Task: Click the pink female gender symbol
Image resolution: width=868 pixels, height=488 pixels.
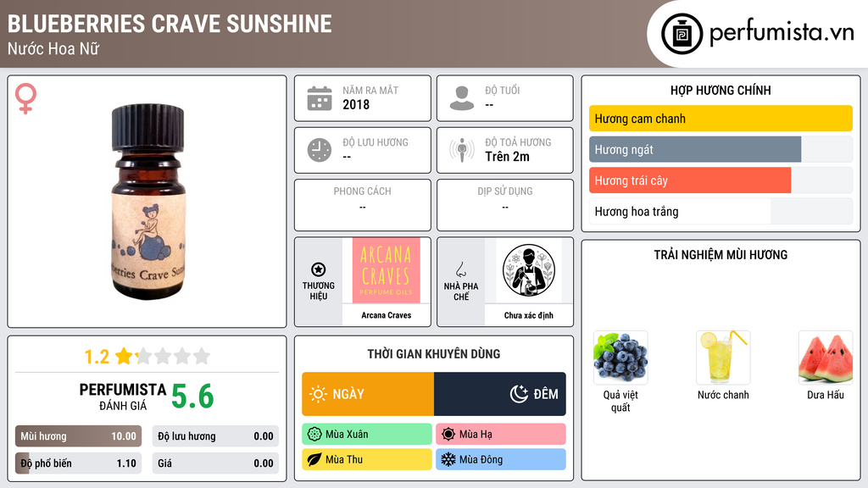Action: 25,98
